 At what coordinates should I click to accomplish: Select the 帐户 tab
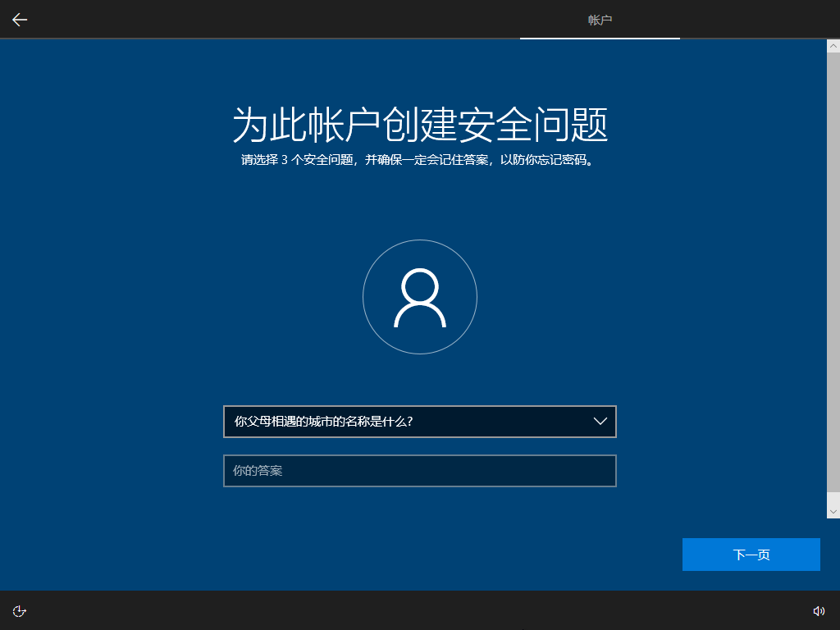point(600,20)
